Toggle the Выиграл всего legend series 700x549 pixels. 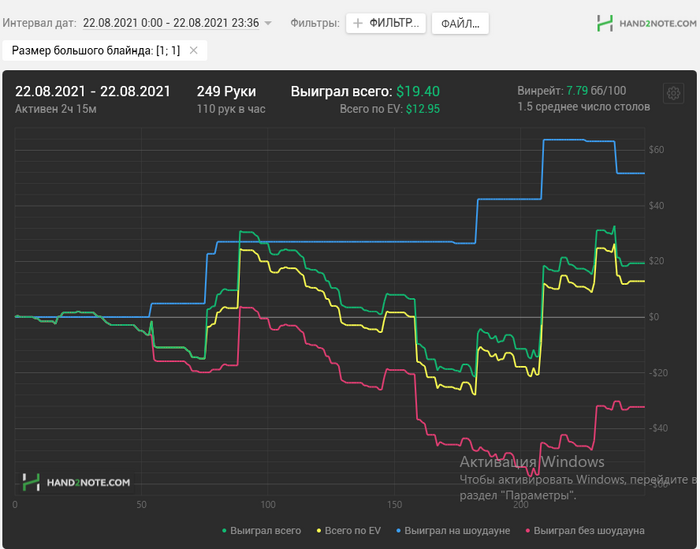point(262,531)
